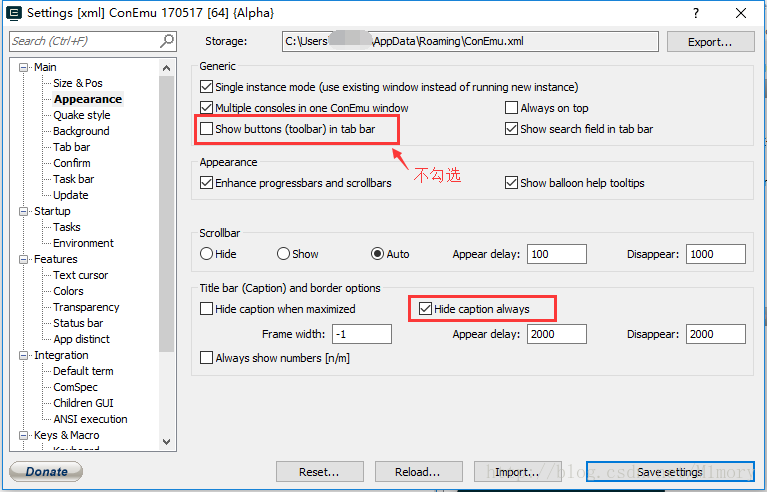Open Tasks under Startup
Viewport: 767px width, 492px height.
(67, 227)
